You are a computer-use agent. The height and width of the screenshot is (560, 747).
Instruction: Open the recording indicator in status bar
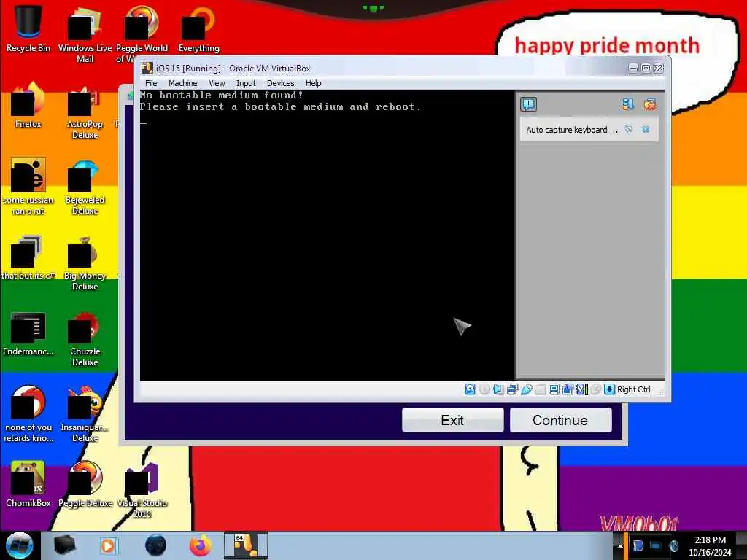pos(568,389)
